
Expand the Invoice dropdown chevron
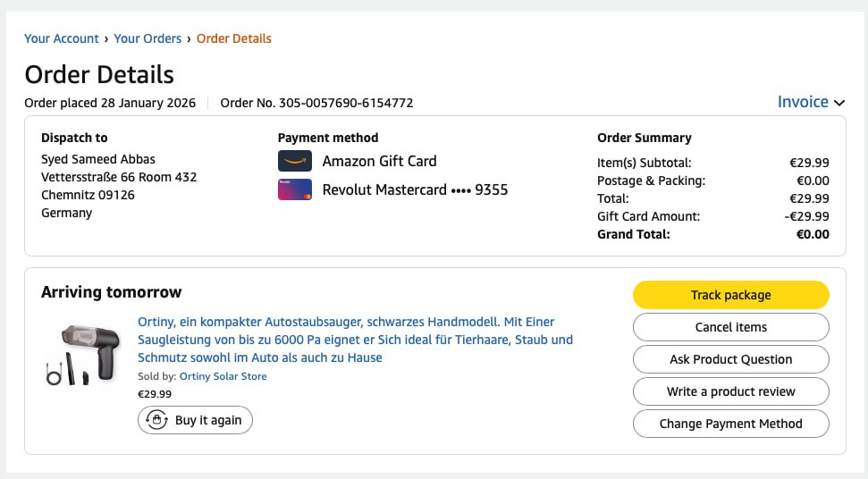839,103
